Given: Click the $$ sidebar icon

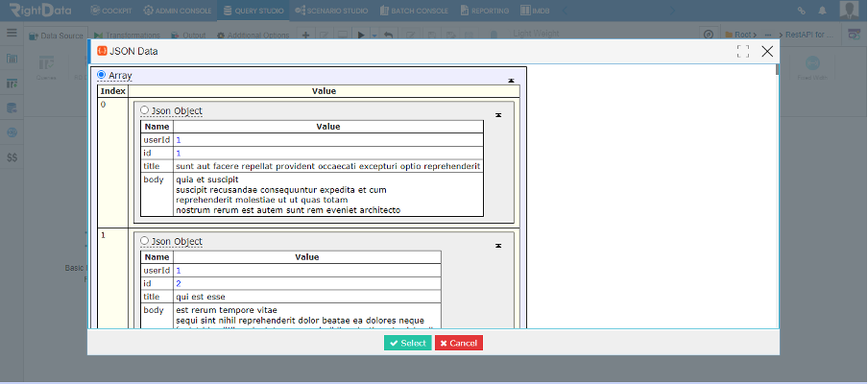Looking at the screenshot, I should click(12, 157).
